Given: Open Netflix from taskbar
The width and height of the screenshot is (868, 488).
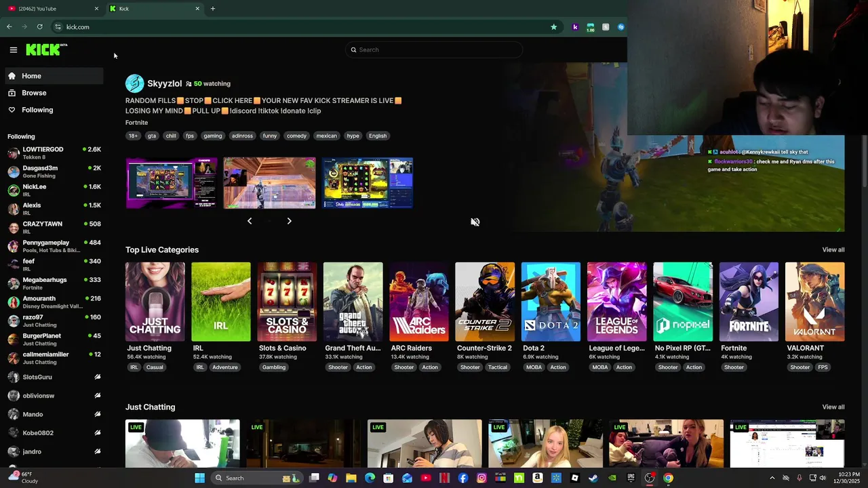Looking at the screenshot, I should pyautogui.click(x=444, y=478).
